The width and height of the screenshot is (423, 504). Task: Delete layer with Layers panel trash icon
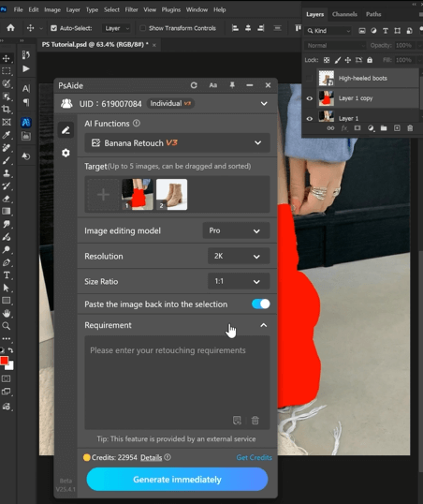(x=410, y=128)
